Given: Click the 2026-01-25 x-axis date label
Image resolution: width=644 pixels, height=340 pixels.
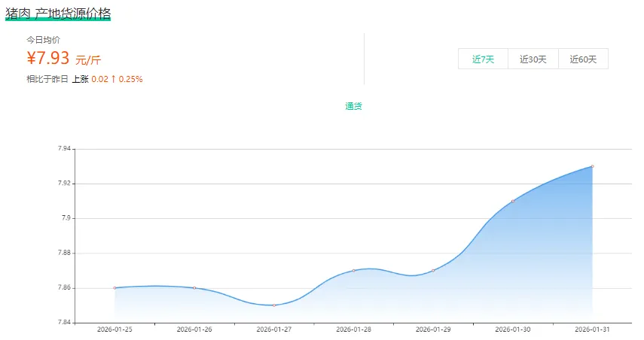Looking at the screenshot, I should 114,329.
